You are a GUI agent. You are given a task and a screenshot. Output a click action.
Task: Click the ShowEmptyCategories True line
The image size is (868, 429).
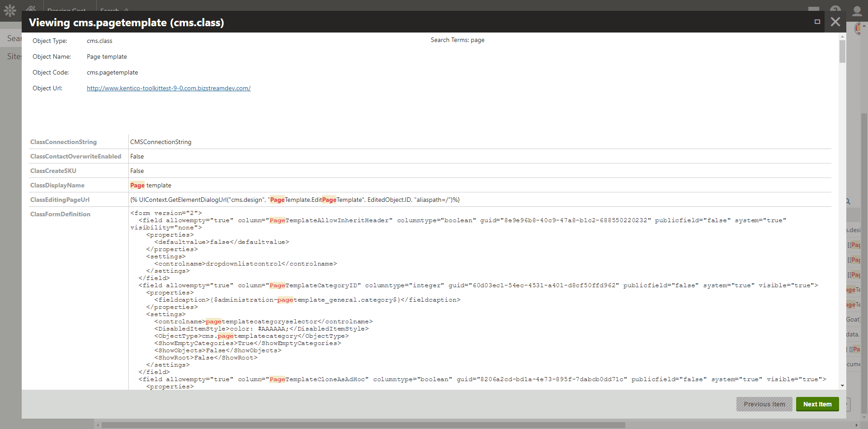point(248,343)
